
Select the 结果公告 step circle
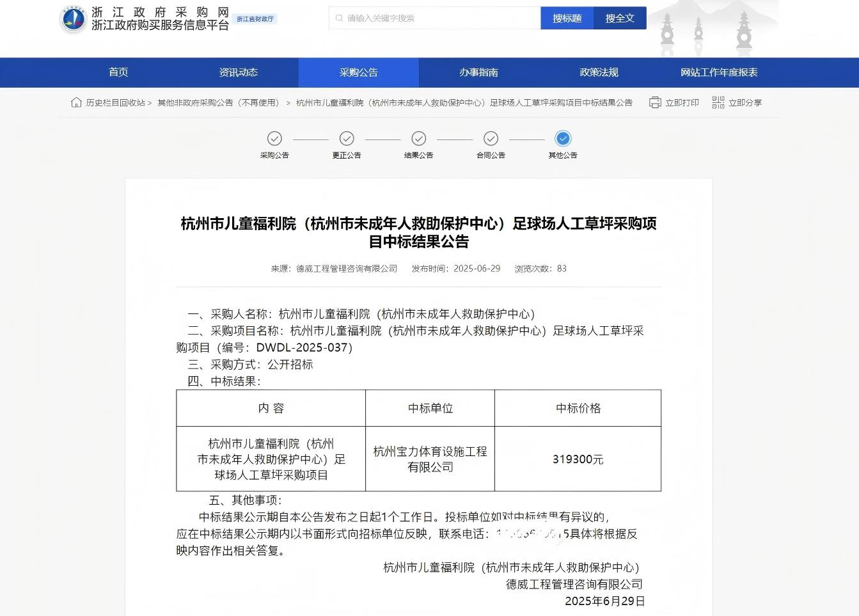click(x=419, y=139)
